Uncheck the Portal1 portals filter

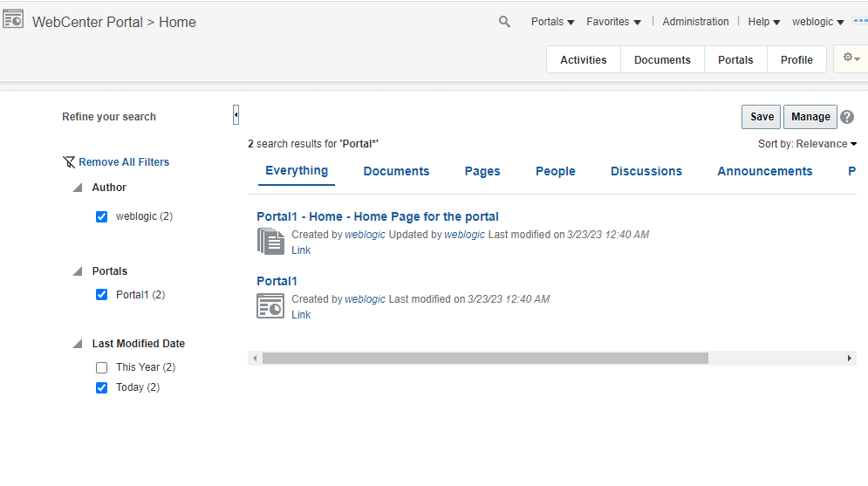click(102, 294)
